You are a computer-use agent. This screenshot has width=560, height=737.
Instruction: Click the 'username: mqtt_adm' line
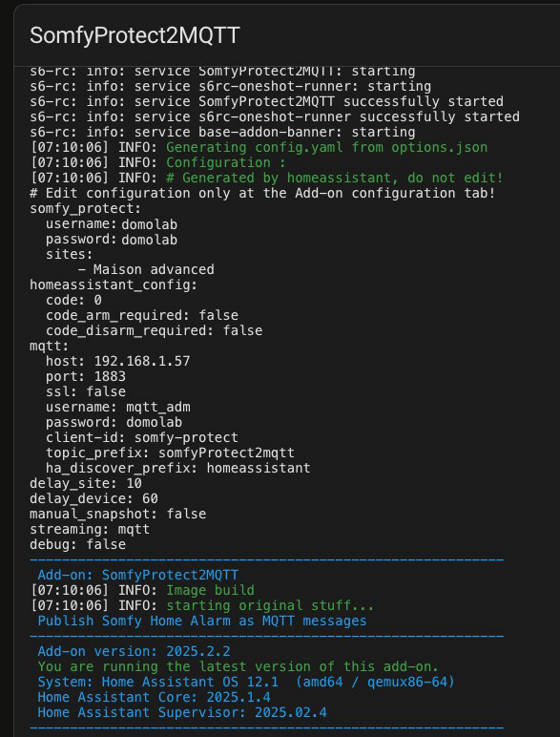click(x=118, y=407)
